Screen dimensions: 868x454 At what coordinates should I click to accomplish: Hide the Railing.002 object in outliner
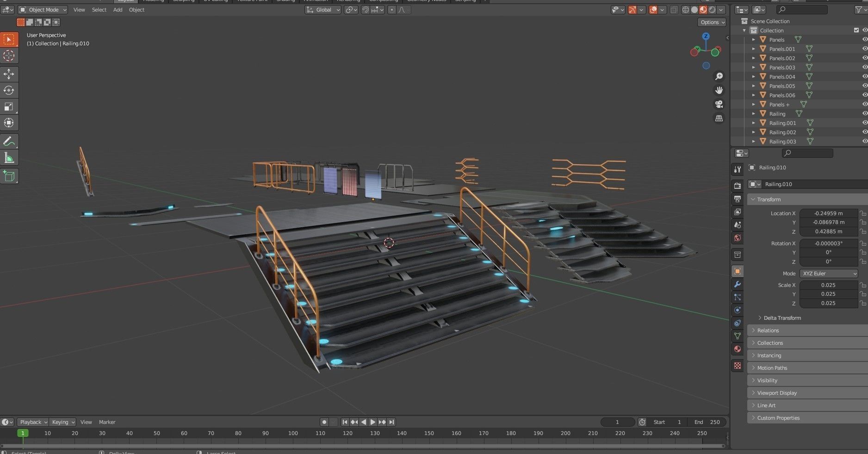864,132
